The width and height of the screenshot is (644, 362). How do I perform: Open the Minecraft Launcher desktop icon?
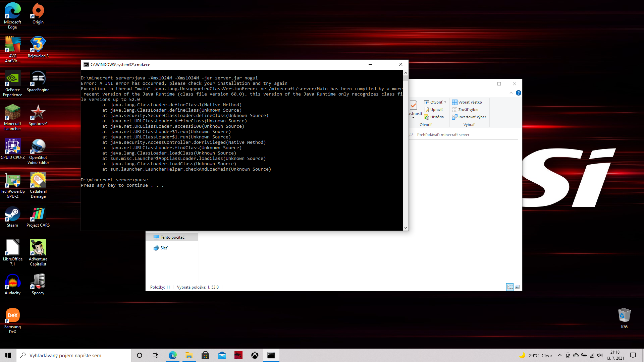pyautogui.click(x=12, y=117)
